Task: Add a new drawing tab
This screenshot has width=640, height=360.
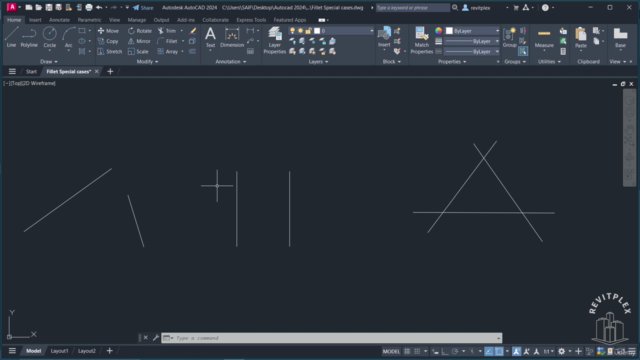Action: [110, 71]
